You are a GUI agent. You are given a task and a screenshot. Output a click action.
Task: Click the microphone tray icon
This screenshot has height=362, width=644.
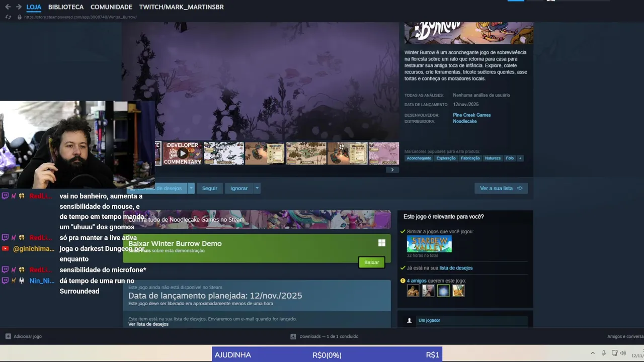604,353
